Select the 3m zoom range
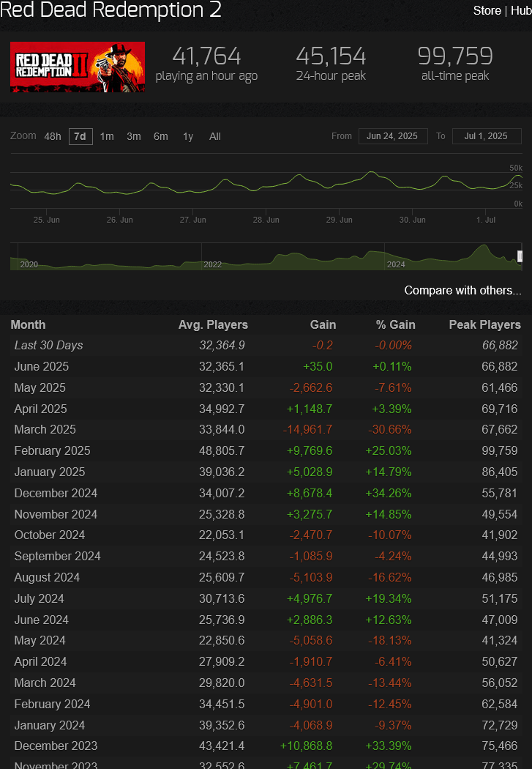The image size is (532, 769). click(x=134, y=136)
